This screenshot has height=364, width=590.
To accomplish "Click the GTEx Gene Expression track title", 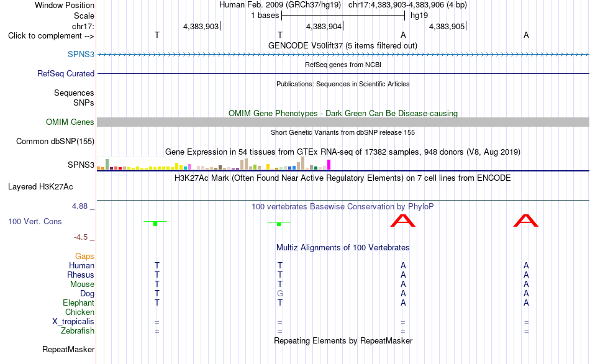I will [343, 152].
